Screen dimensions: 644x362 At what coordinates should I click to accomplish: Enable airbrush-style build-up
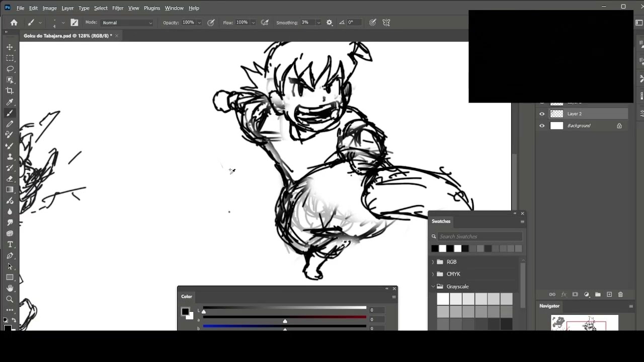pos(265,23)
